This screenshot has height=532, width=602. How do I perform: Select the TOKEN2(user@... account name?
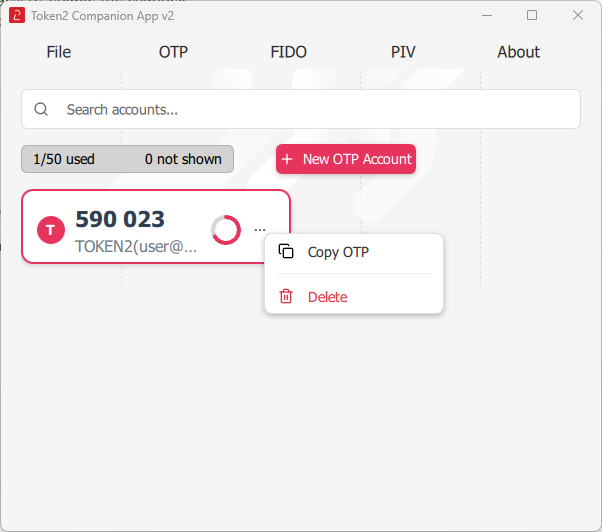click(x=136, y=246)
